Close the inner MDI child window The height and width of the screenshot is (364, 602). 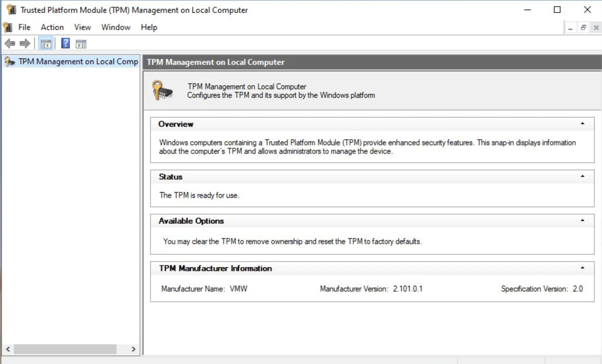point(596,28)
